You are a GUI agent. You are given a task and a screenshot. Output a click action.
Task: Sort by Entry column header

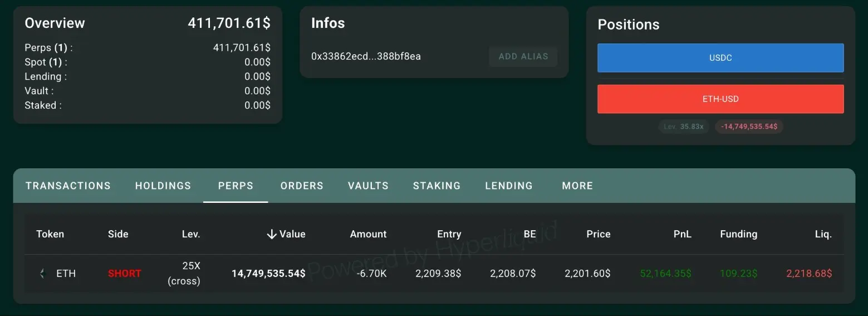point(449,234)
